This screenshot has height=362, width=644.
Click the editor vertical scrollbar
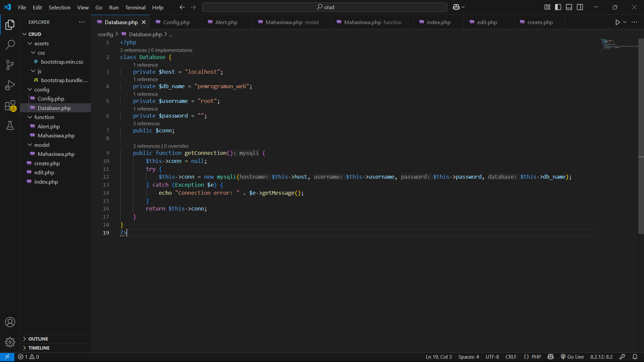pos(641,134)
